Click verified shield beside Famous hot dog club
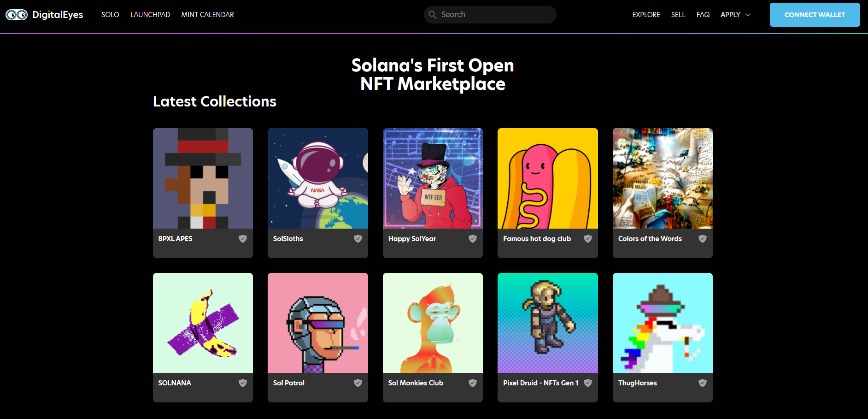The height and width of the screenshot is (419, 868). 588,239
